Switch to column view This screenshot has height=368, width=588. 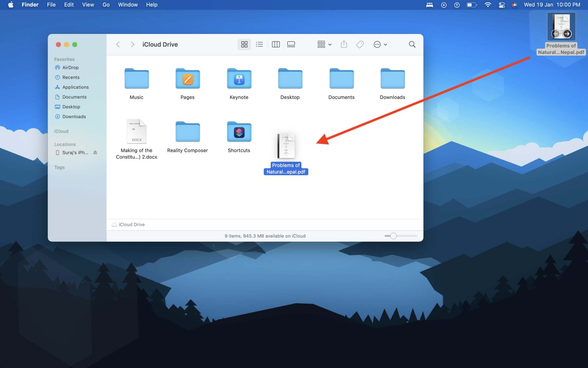click(x=275, y=44)
